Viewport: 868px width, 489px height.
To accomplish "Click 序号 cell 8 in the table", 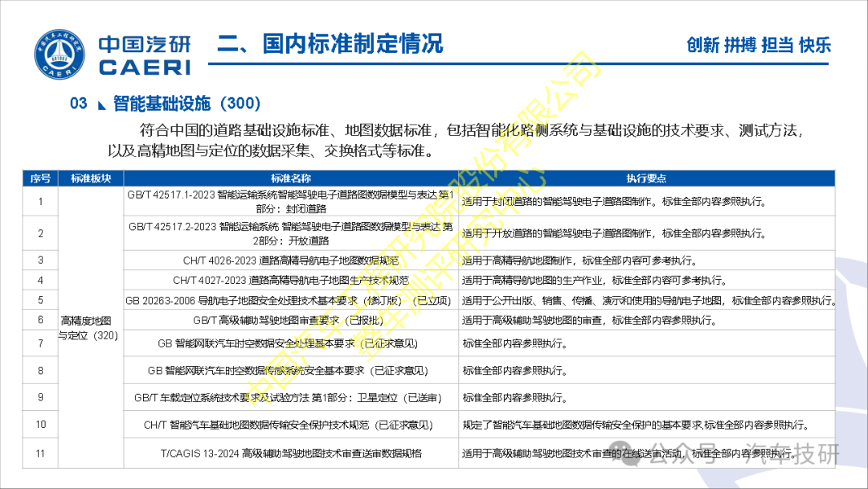I will point(40,371).
